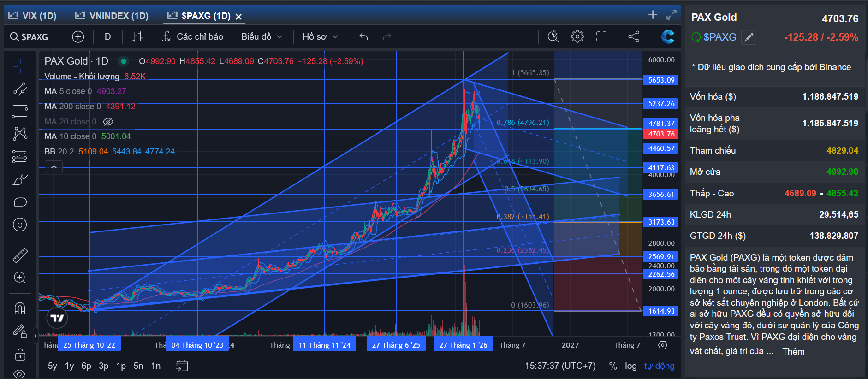Screen dimensions: 868x379
Task: Close the $PAXG (1D) tab
Action: click(x=238, y=17)
